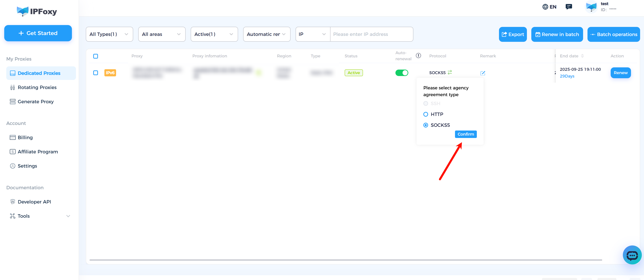Click the edit remark pencil icon
This screenshot has height=280, width=644.
click(483, 73)
